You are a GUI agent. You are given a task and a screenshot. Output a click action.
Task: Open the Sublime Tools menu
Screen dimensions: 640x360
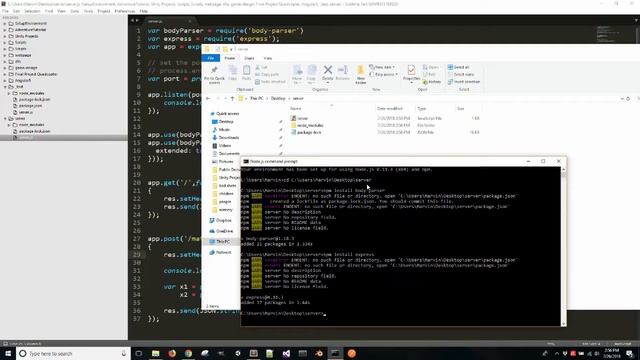pos(89,11)
